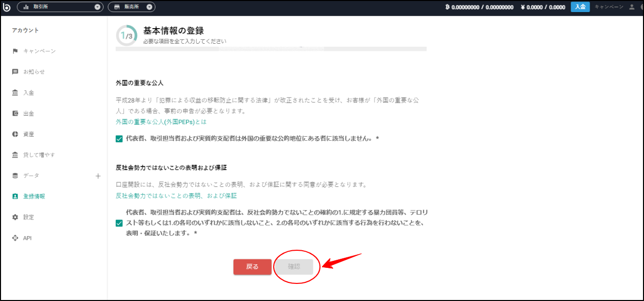This screenshot has width=644, height=301.
Task: Expand データ with the plus control
Action: click(98, 175)
